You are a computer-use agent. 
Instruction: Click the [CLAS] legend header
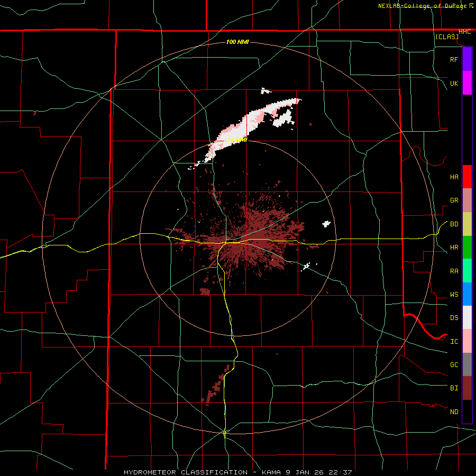pos(447,36)
